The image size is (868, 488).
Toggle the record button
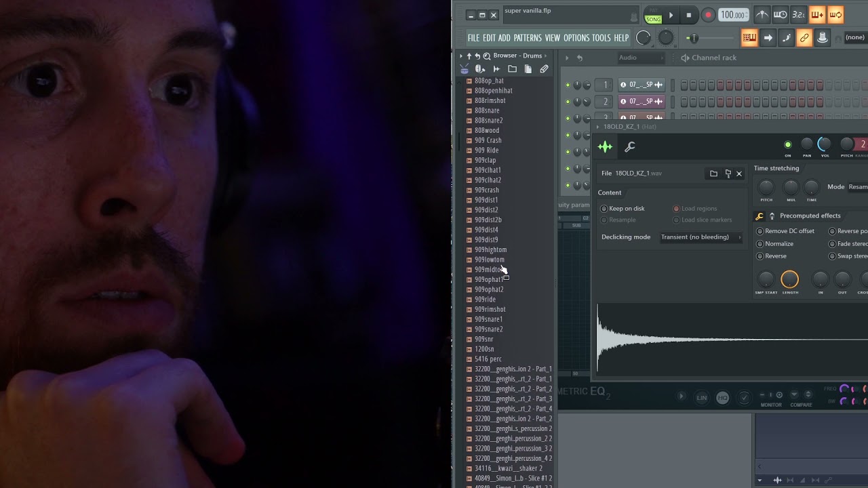(708, 15)
